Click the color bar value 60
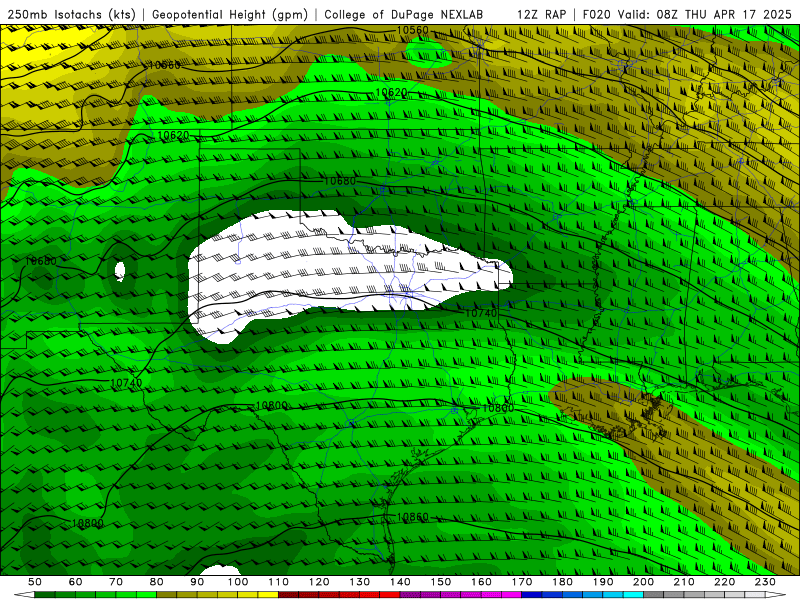The height and width of the screenshot is (600, 800). (75, 582)
